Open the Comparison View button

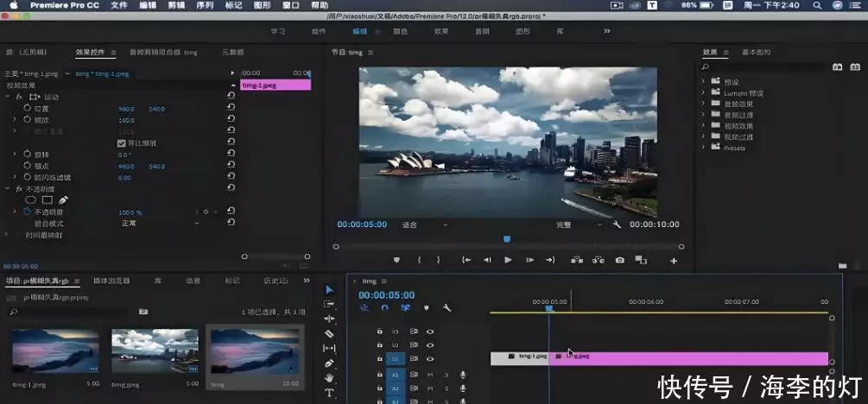[x=641, y=260]
